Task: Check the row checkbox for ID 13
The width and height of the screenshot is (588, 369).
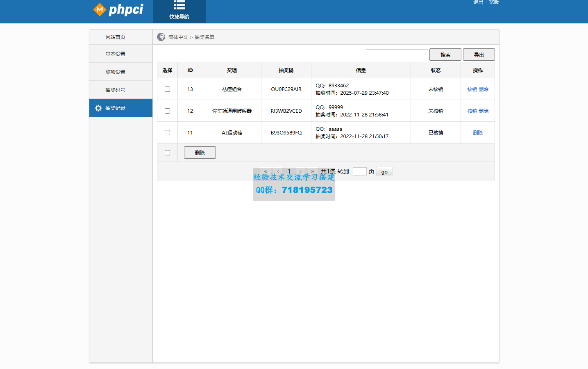Action: (167, 89)
